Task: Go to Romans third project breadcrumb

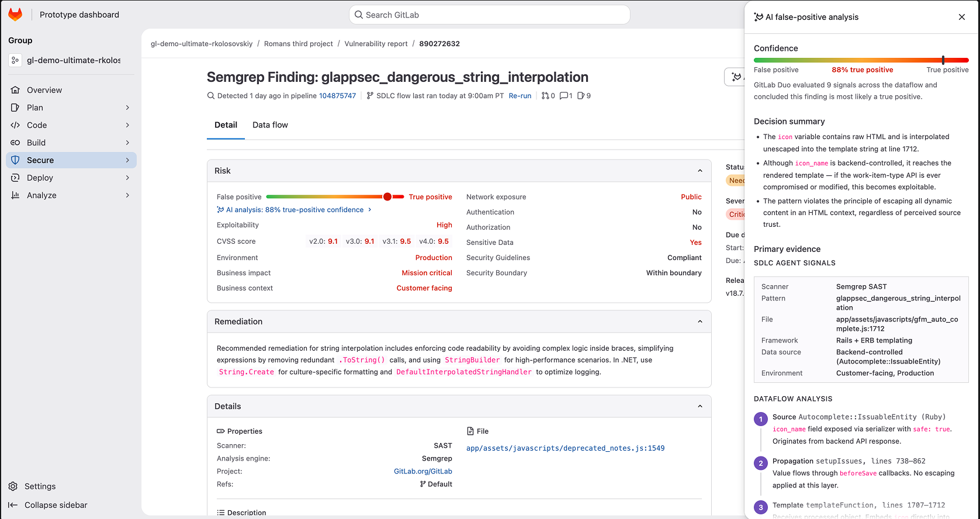Action: coord(298,44)
